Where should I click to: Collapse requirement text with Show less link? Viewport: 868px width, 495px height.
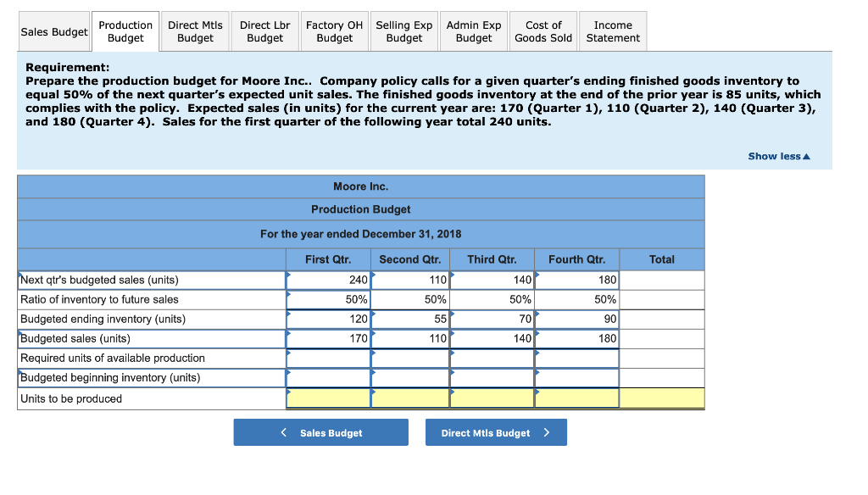pyautogui.click(x=778, y=156)
